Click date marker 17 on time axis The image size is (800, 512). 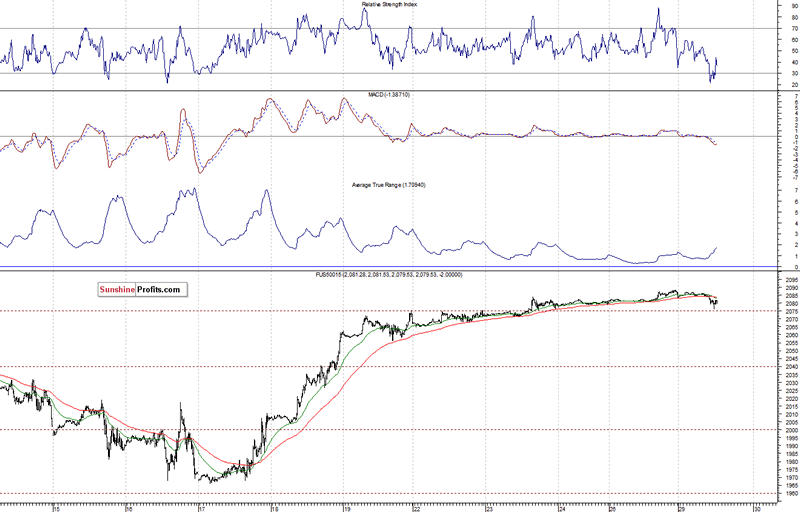tap(201, 507)
